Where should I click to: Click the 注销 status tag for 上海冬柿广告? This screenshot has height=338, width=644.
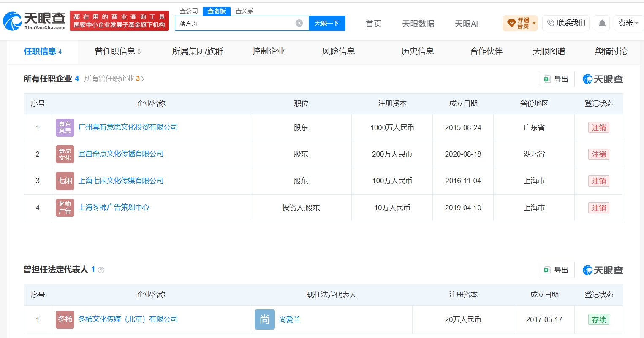coord(599,208)
